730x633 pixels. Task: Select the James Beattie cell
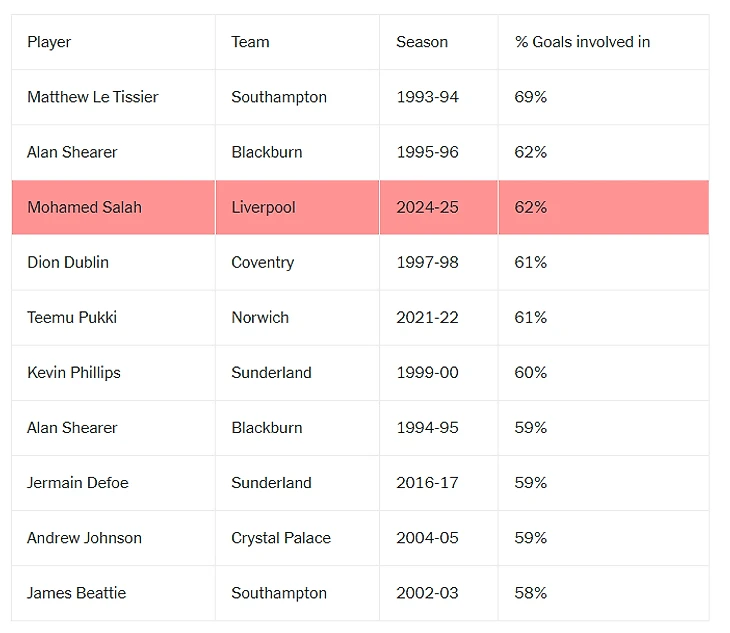tap(76, 592)
